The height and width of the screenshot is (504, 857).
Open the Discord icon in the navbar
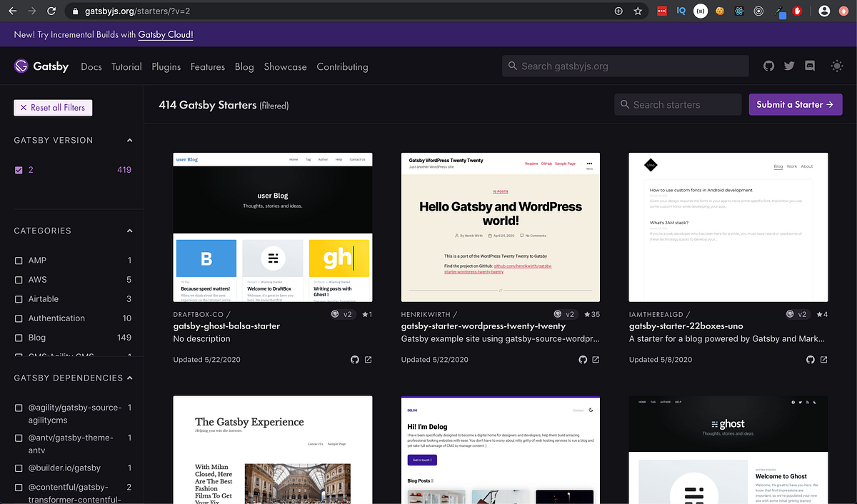click(x=809, y=66)
